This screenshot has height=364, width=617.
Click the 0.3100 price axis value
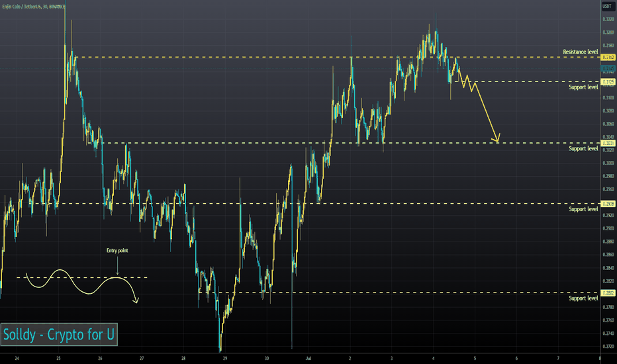[608, 97]
